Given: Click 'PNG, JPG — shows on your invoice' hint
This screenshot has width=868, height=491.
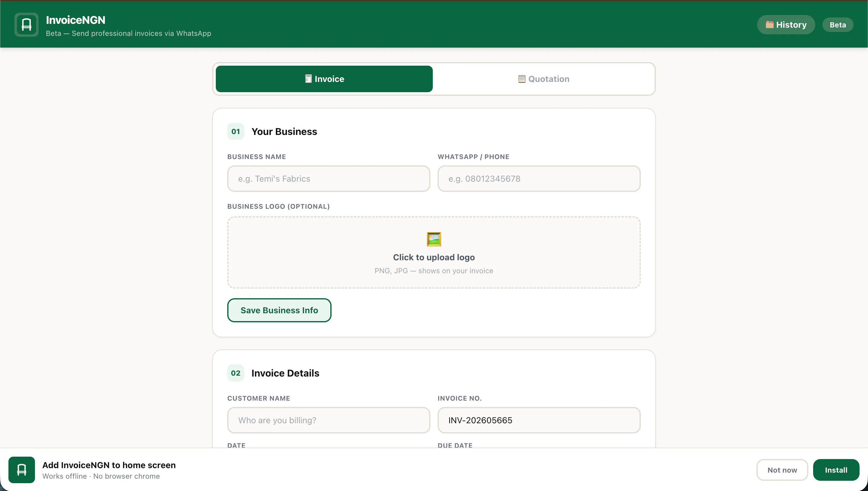Looking at the screenshot, I should coord(434,271).
